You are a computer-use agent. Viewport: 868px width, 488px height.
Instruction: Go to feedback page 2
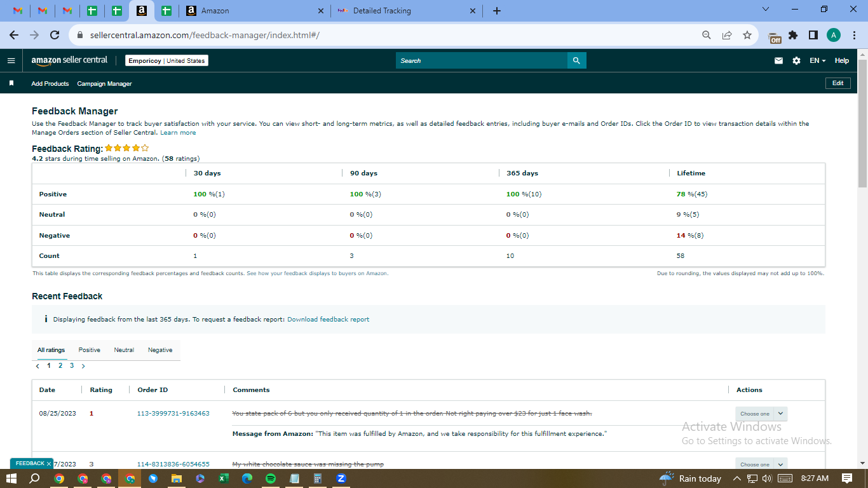pyautogui.click(x=60, y=365)
